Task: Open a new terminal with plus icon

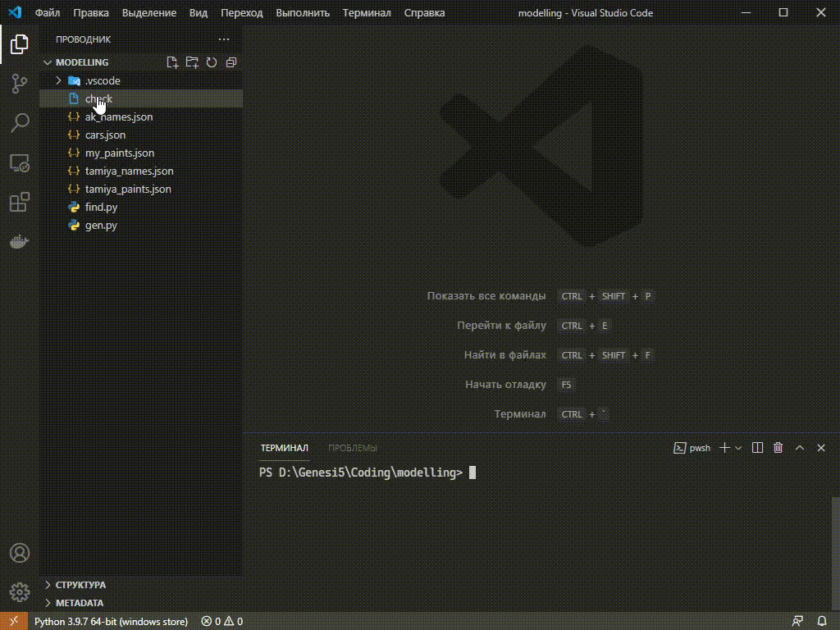Action: click(723, 448)
